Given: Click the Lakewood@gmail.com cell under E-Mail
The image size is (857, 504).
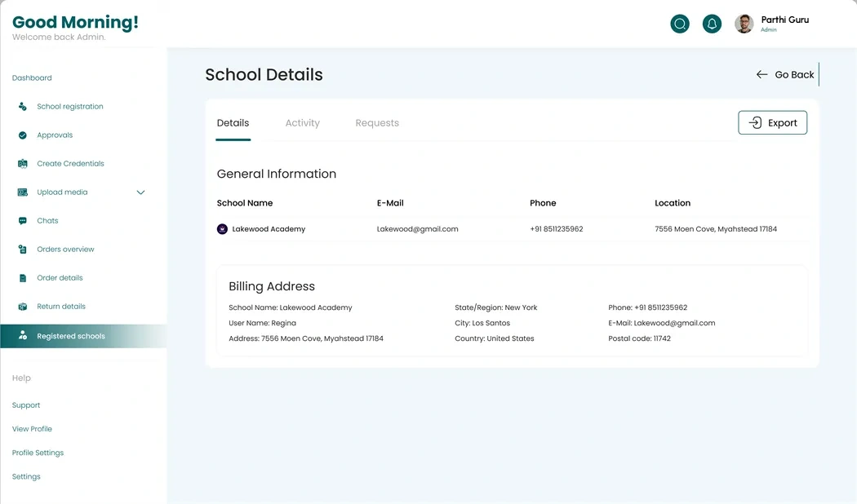Looking at the screenshot, I should pos(418,229).
